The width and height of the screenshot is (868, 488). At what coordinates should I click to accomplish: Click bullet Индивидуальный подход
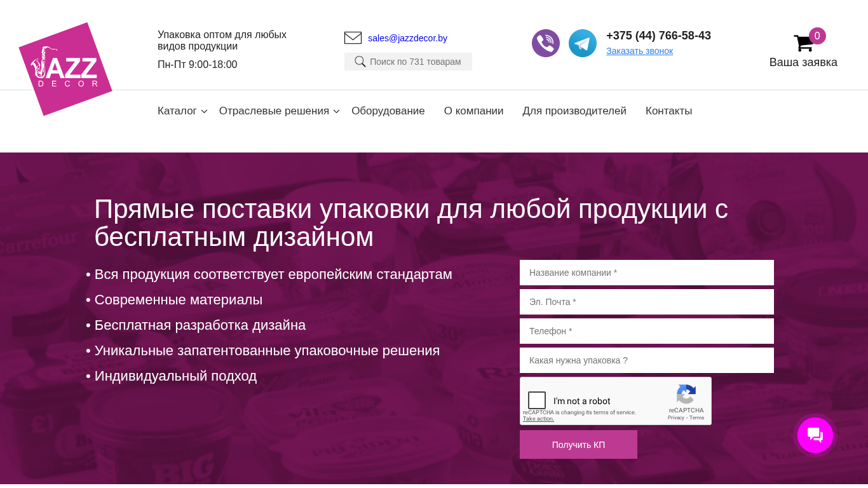pyautogui.click(x=172, y=376)
